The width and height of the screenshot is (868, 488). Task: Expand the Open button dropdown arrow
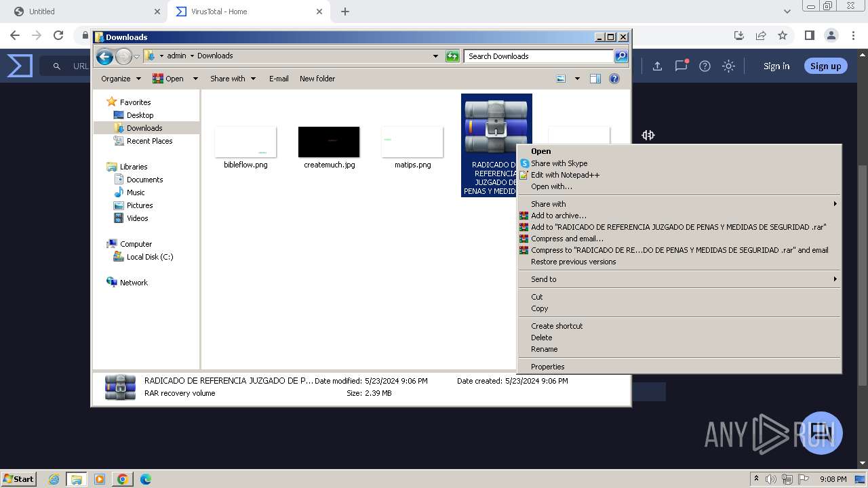[x=195, y=79]
